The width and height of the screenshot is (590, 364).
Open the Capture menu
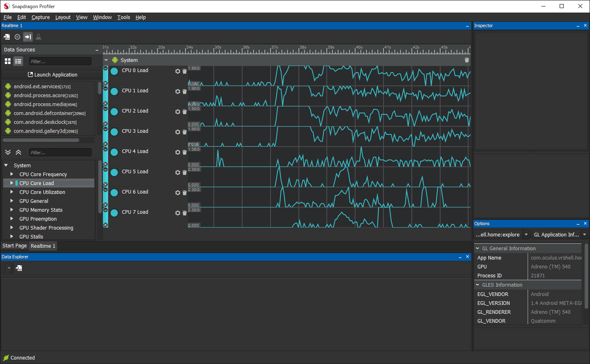coord(40,17)
